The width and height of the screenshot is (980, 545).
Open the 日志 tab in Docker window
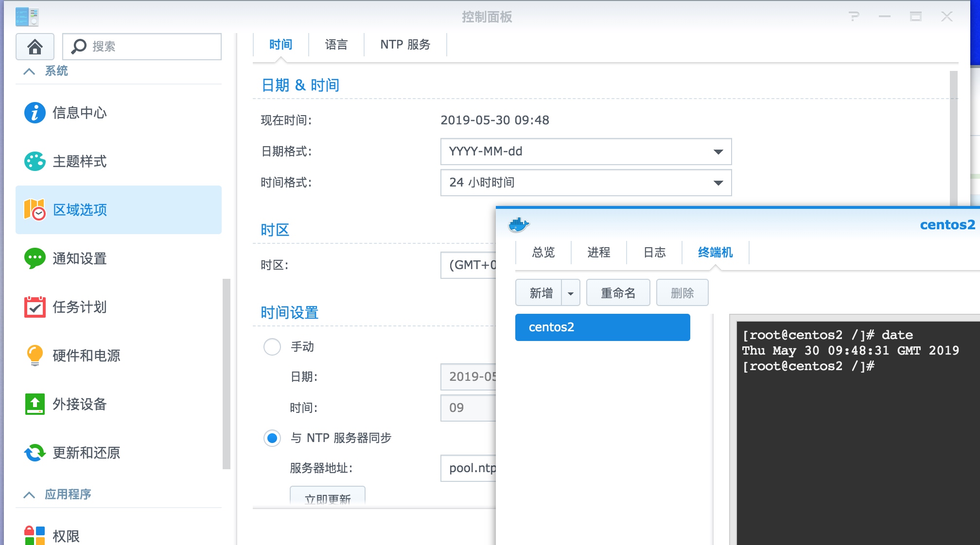point(655,253)
